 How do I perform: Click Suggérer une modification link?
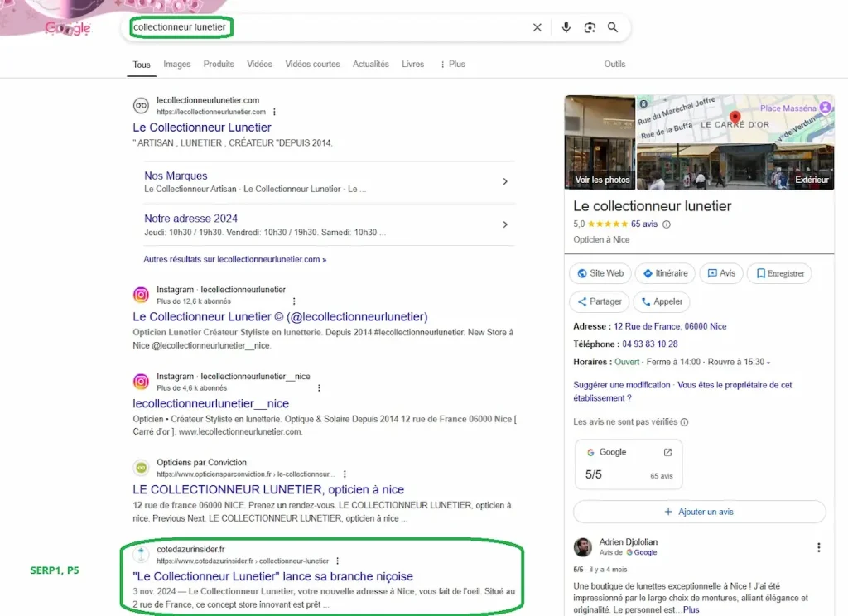pos(621,385)
